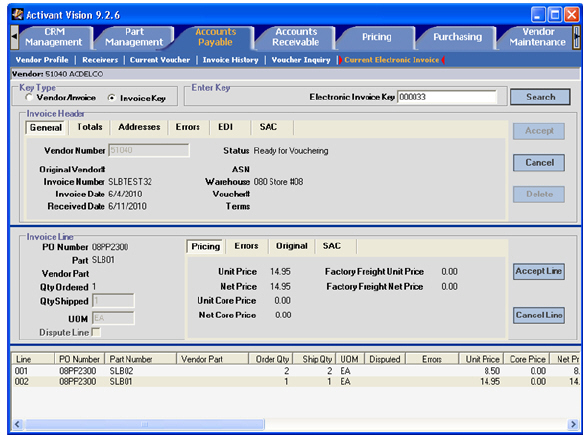Click horizontal scrollbar left arrow
Viewport: 587px width, 444px height.
click(x=17, y=424)
